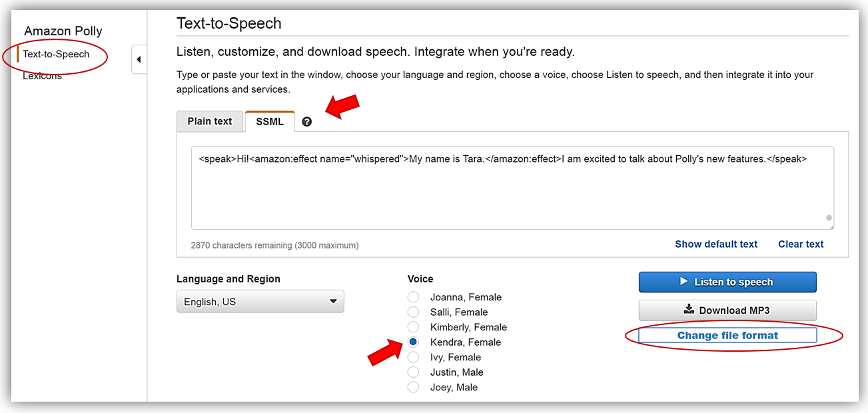Click the Change file format button
This screenshot has width=868, height=413.
727,335
